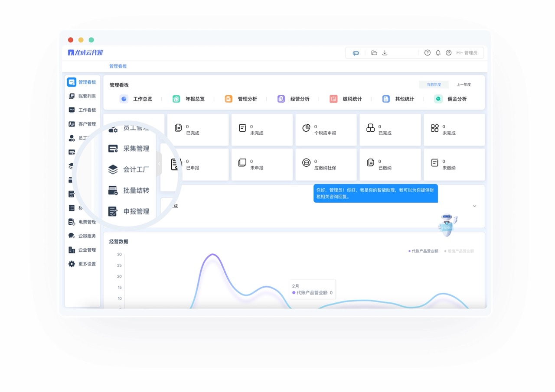Image resolution: width=555 pixels, height=392 pixels.
Task: Switch to the 佣金分析 tab
Action: pos(451,99)
